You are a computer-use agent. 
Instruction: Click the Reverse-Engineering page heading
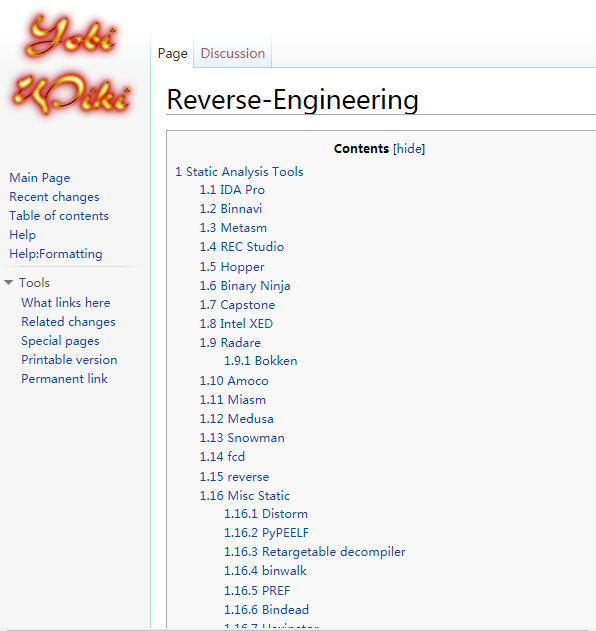[293, 99]
